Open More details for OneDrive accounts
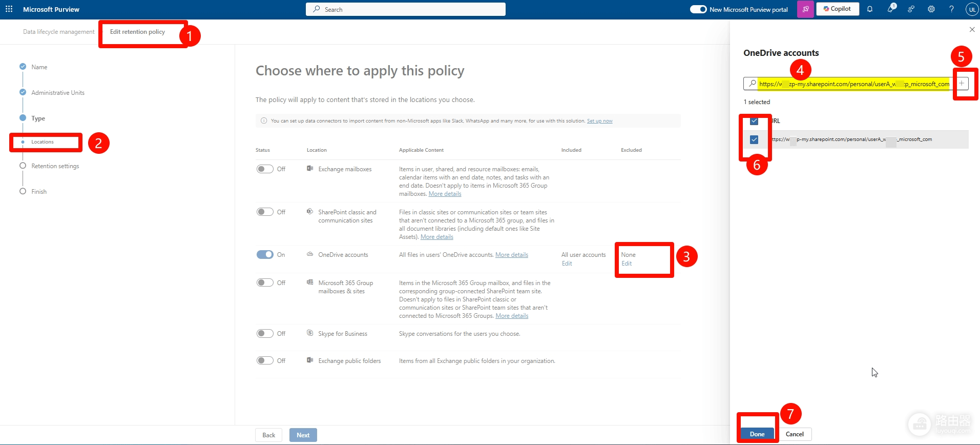The image size is (980, 445). click(511, 255)
